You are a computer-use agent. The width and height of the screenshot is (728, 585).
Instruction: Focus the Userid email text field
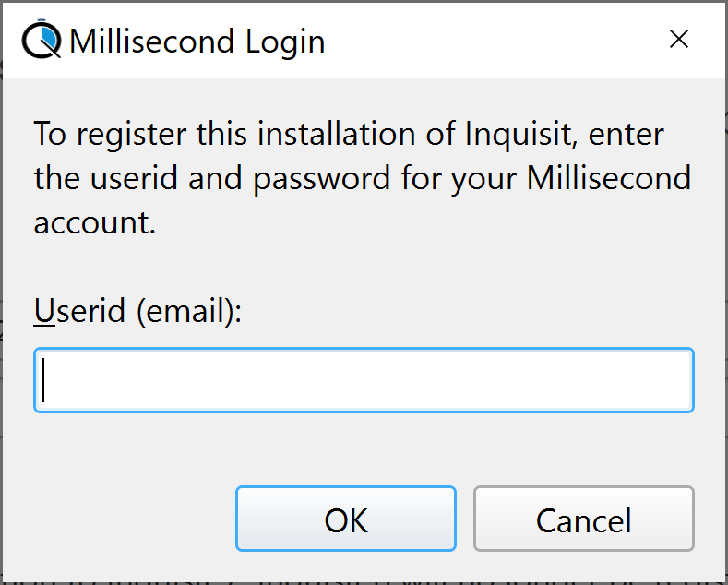[364, 380]
